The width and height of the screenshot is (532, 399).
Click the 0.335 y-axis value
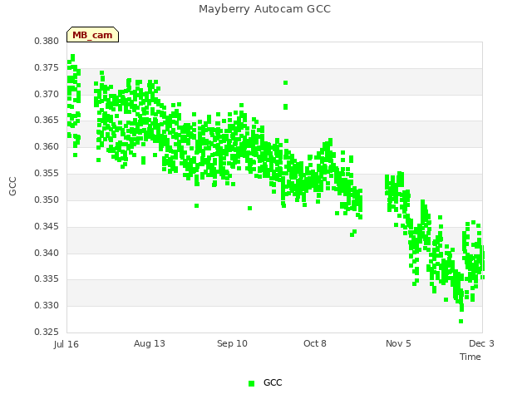pos(47,279)
